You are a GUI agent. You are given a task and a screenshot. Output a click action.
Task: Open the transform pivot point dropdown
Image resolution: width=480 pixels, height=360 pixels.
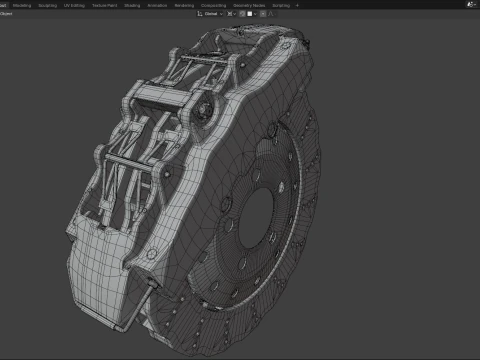click(x=232, y=14)
